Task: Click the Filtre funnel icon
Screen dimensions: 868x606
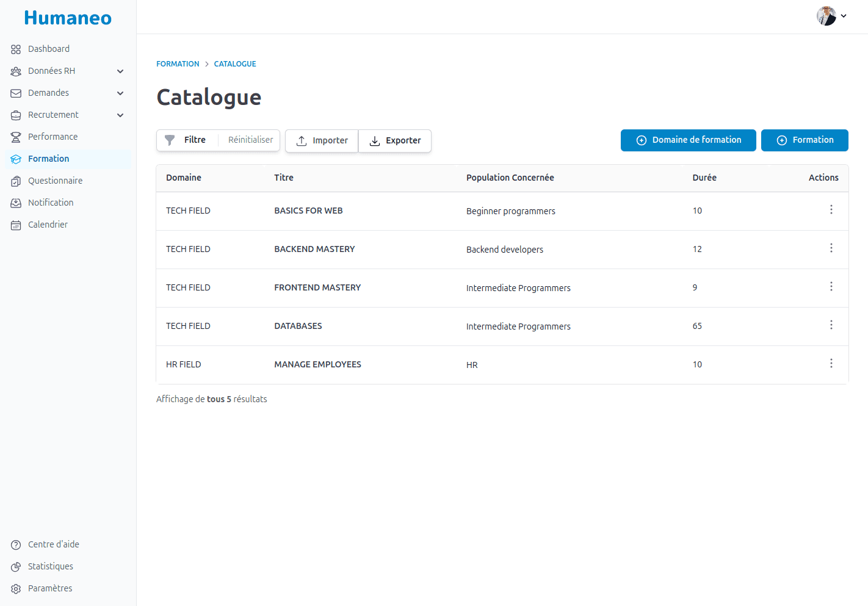Action: pyautogui.click(x=170, y=140)
